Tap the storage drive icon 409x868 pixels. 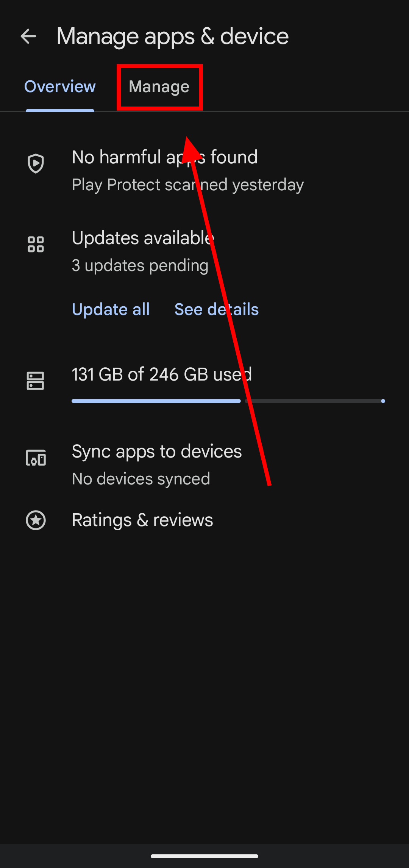pos(36,381)
